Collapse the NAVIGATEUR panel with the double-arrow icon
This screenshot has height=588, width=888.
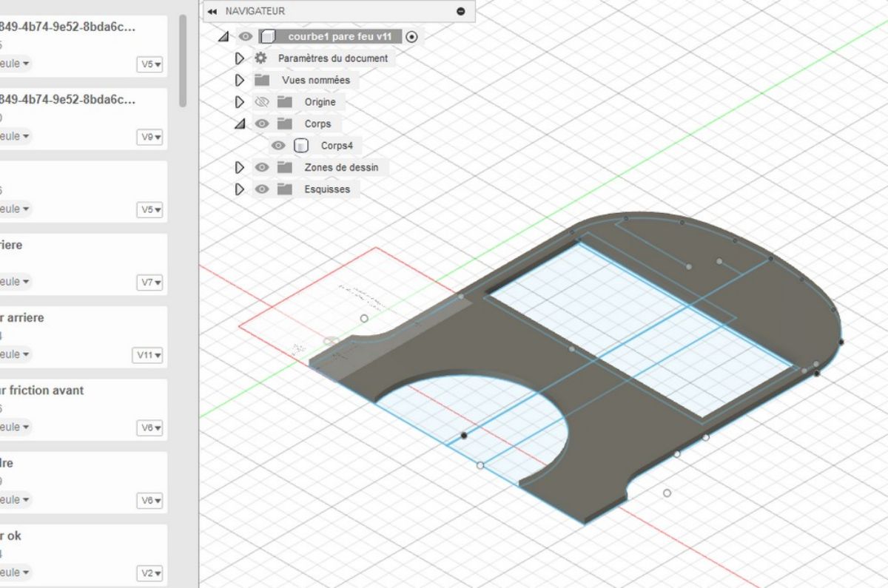(213, 12)
